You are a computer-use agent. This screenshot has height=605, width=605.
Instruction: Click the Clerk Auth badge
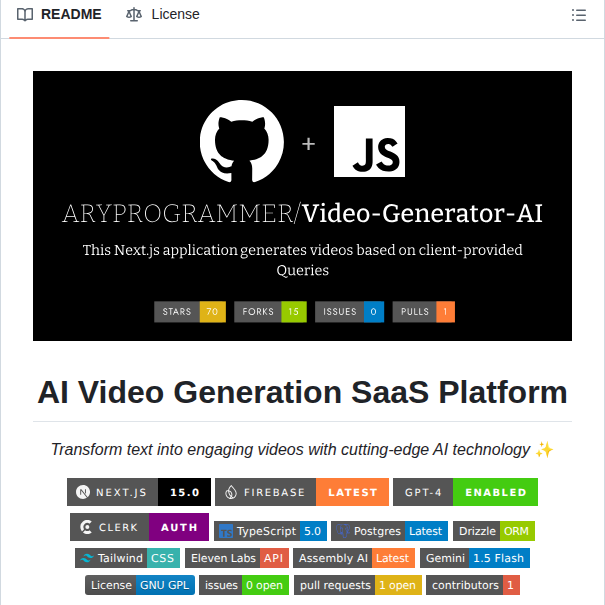pos(139,527)
